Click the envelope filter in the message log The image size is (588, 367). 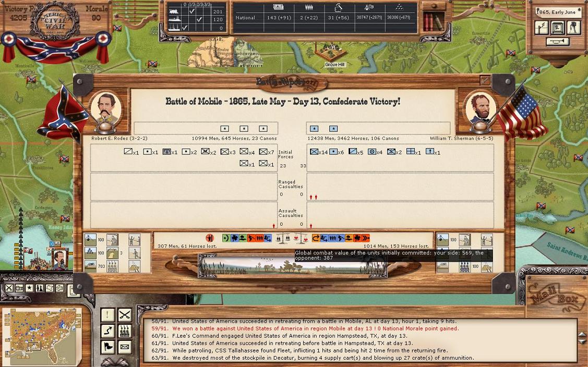pos(124,347)
